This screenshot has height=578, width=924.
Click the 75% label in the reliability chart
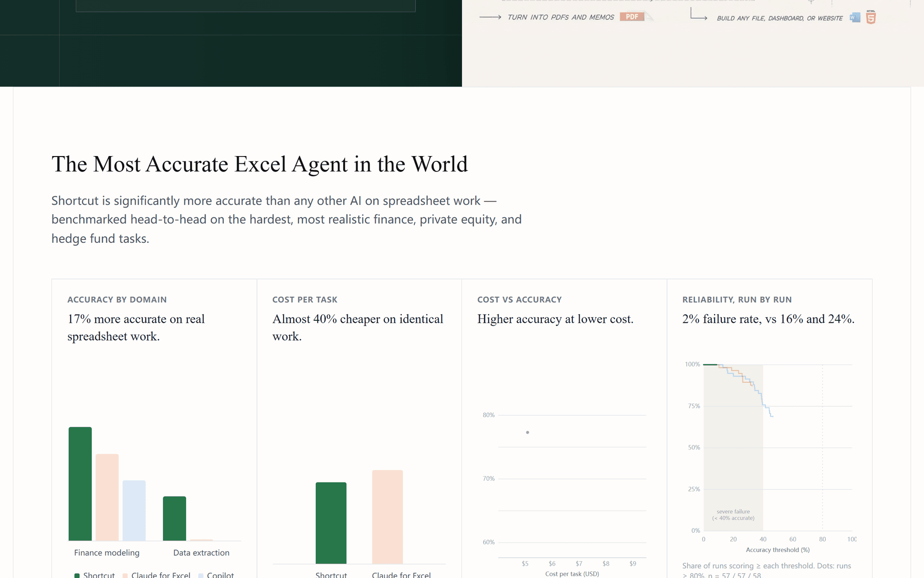coord(694,406)
